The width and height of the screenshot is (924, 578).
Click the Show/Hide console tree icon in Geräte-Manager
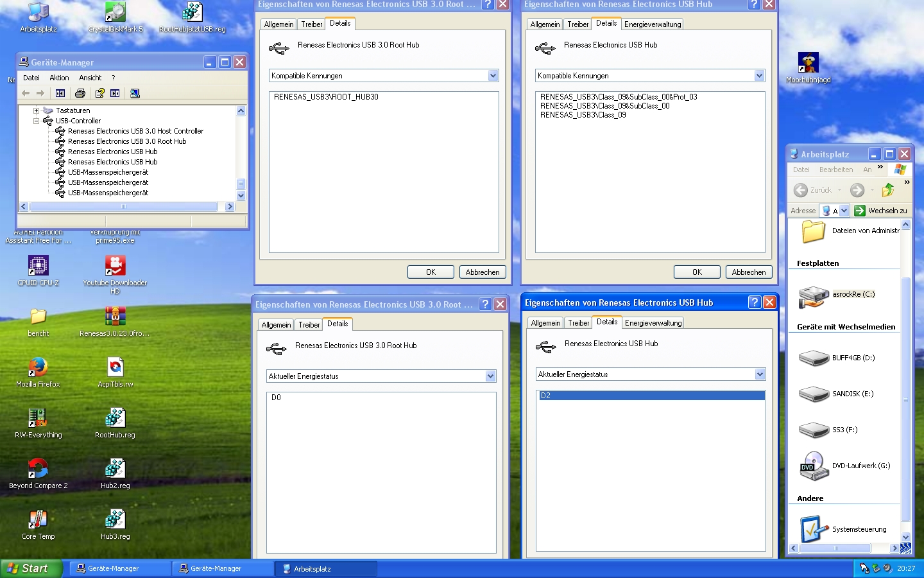(60, 93)
